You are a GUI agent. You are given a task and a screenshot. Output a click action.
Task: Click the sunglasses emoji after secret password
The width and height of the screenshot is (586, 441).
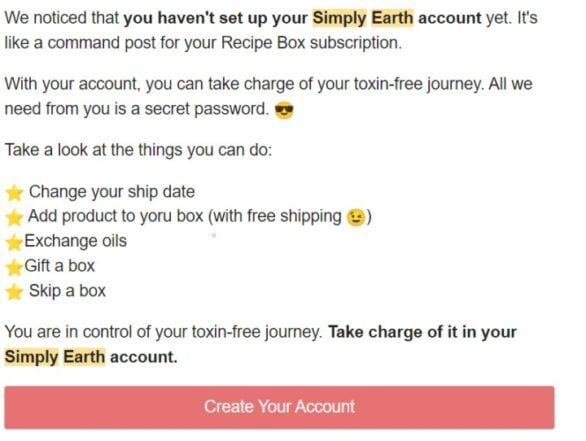click(x=284, y=111)
